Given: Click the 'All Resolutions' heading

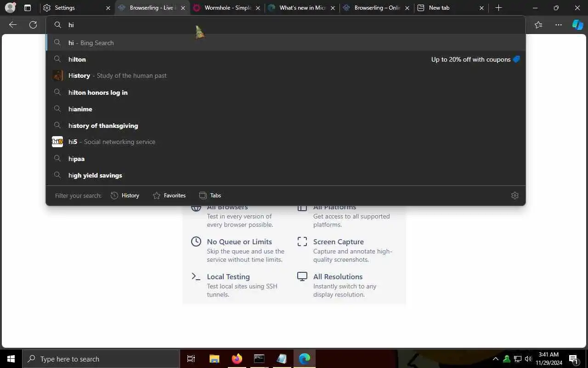Looking at the screenshot, I should pos(338,276).
